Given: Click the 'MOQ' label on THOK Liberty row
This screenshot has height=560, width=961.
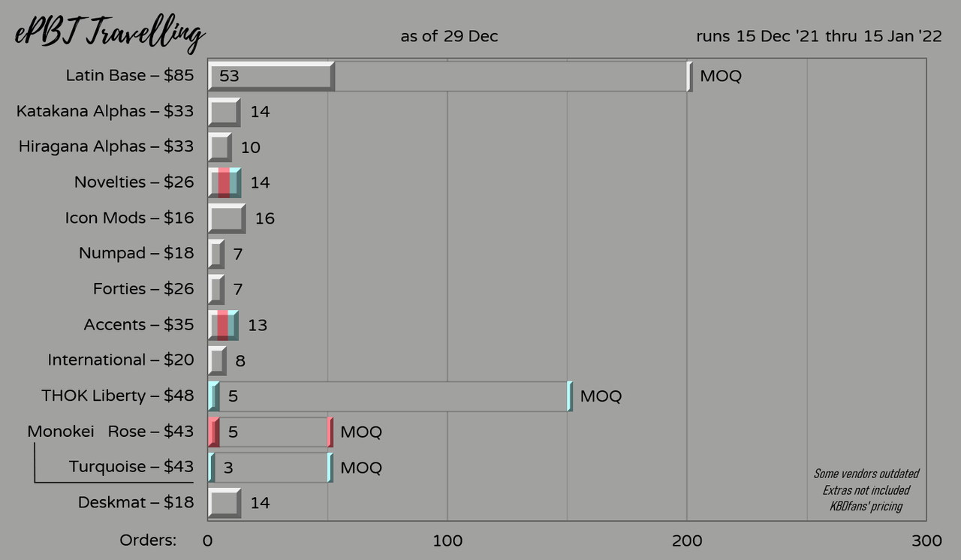Looking at the screenshot, I should (601, 396).
